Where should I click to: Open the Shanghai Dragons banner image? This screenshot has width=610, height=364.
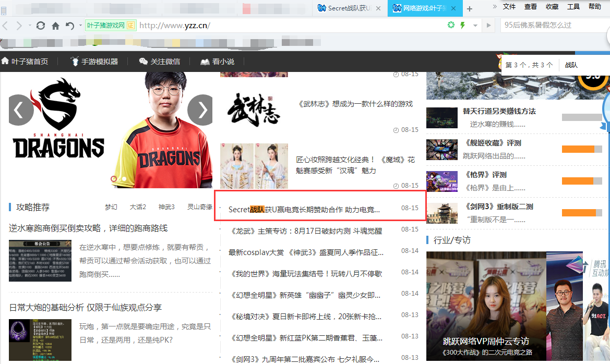[111, 130]
